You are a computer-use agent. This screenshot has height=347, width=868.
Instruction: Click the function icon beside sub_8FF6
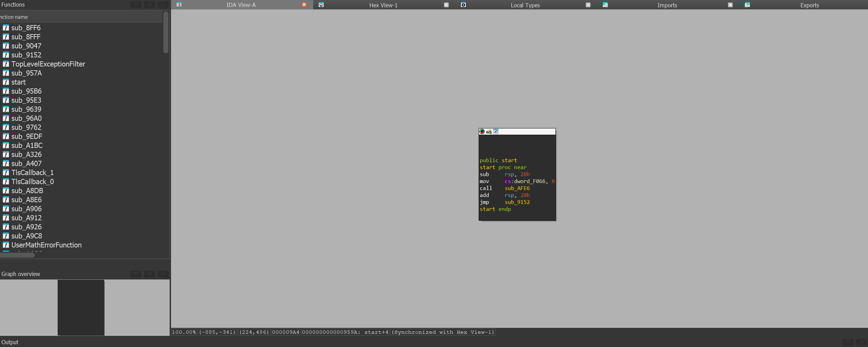pos(6,28)
